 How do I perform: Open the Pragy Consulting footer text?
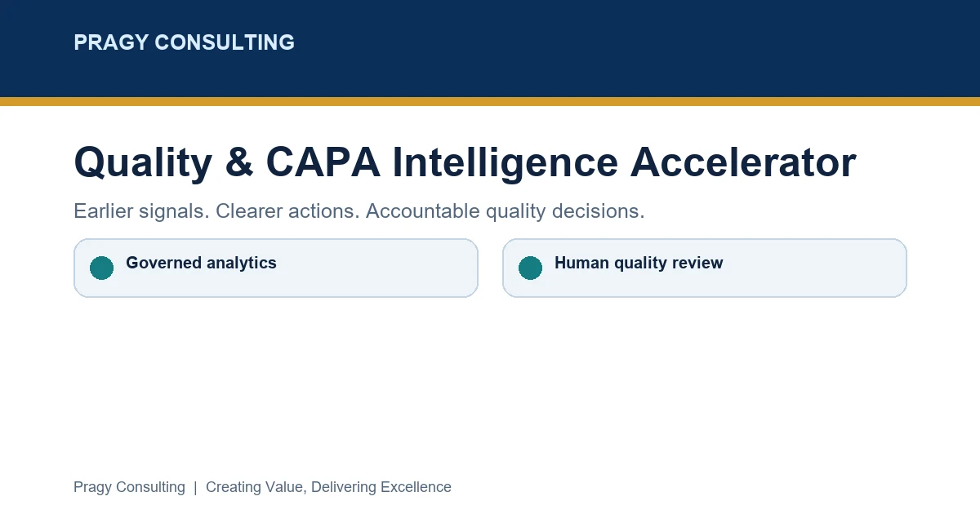point(129,487)
